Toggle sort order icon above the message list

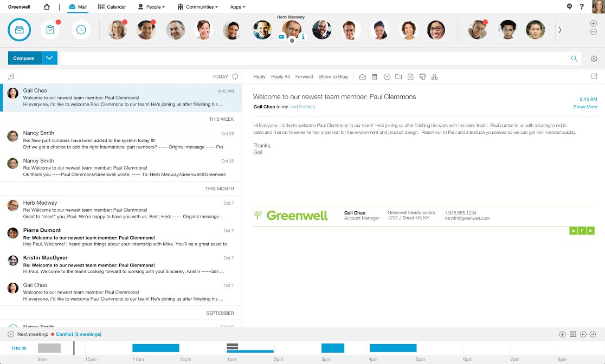tap(11, 76)
